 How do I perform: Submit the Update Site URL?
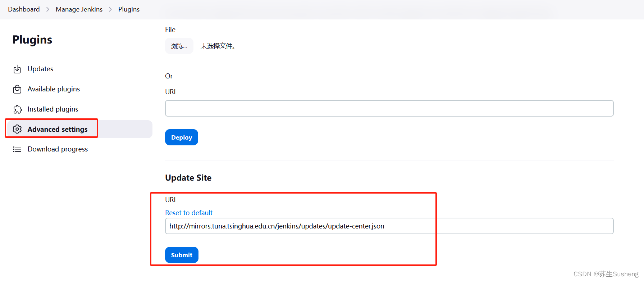[x=182, y=255]
